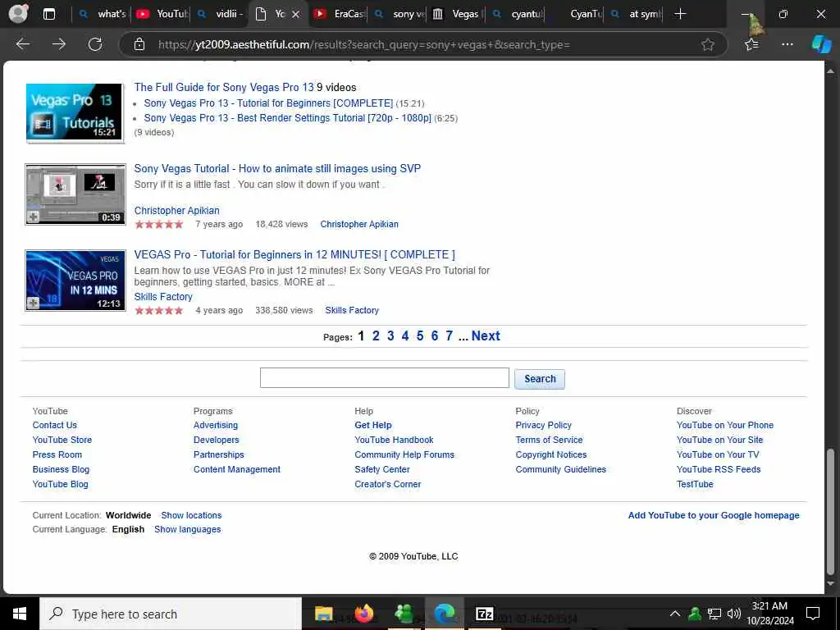
Task: Switch to the "what's" tab
Action: [x=102, y=14]
